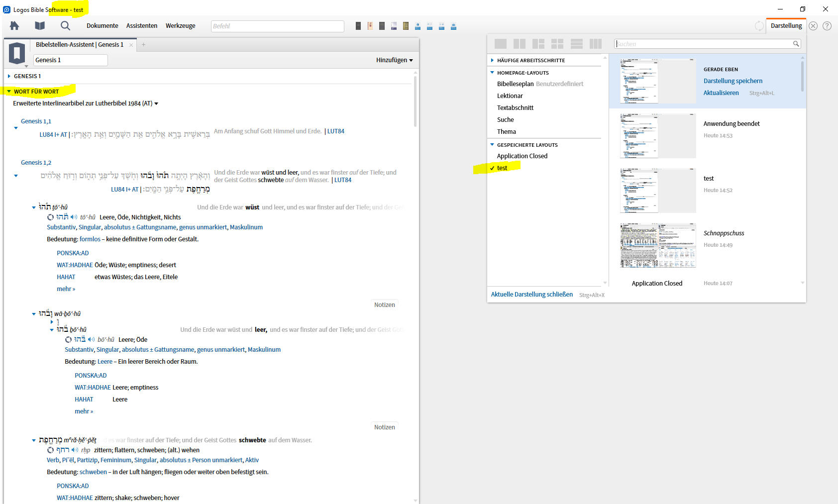Click the sync spinner icon left of Darstellung
The height and width of the screenshot is (504, 838).
pos(759,26)
